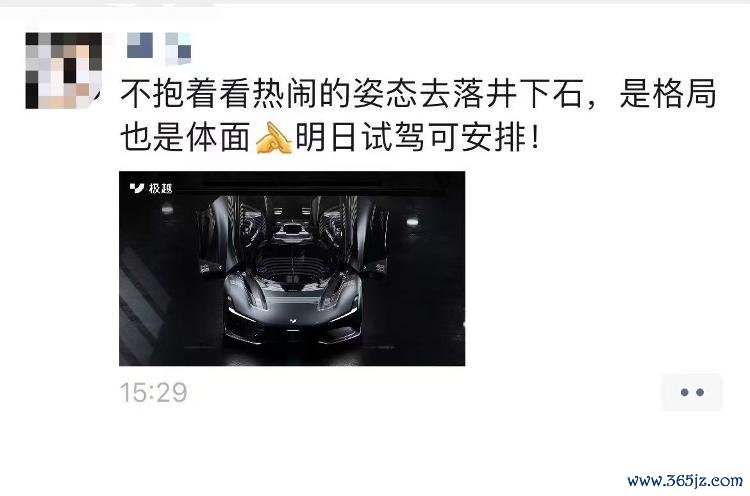
Task: Click the second blurred username block
Action: coord(178,48)
